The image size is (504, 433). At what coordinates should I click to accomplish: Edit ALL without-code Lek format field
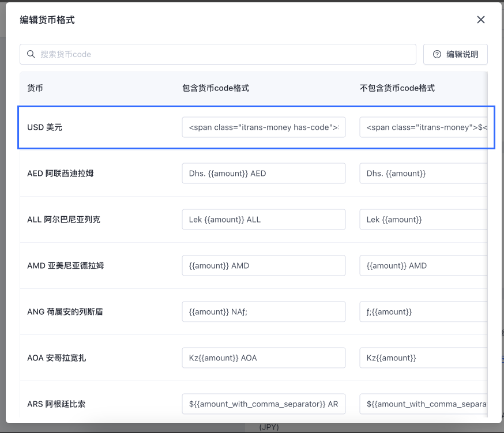point(424,220)
